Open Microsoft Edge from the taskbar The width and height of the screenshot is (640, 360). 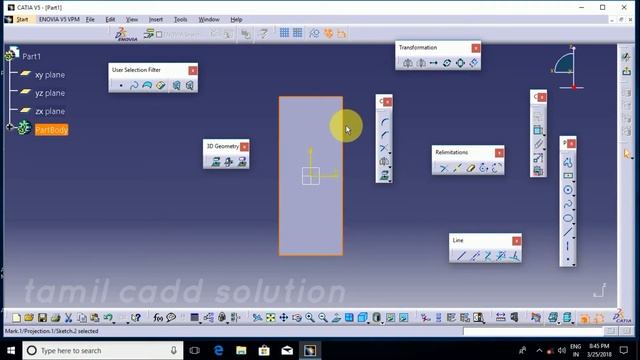(x=219, y=350)
